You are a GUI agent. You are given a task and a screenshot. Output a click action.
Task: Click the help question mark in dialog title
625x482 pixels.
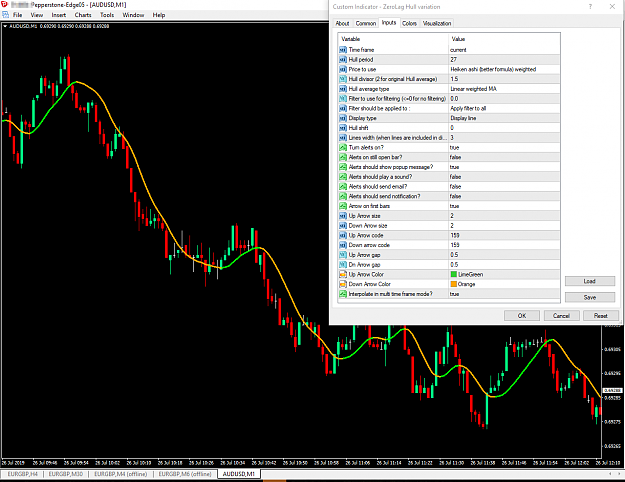(590, 6)
